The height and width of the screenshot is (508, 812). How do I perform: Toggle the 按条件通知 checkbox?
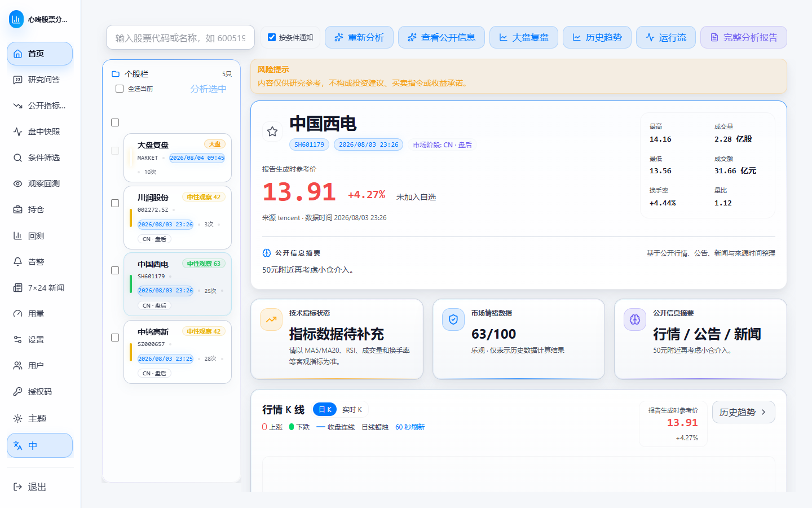272,37
